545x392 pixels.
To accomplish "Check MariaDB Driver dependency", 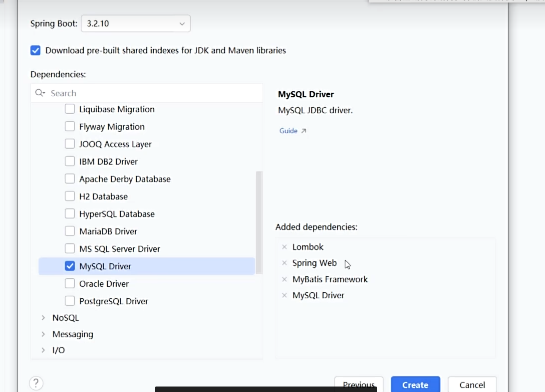I will tap(70, 231).
